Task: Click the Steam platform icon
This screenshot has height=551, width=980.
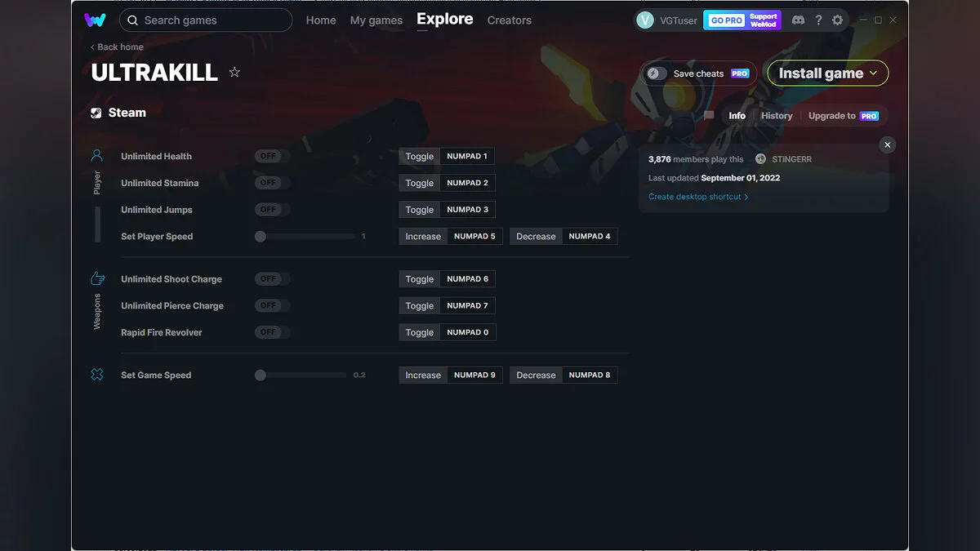Action: [96, 113]
